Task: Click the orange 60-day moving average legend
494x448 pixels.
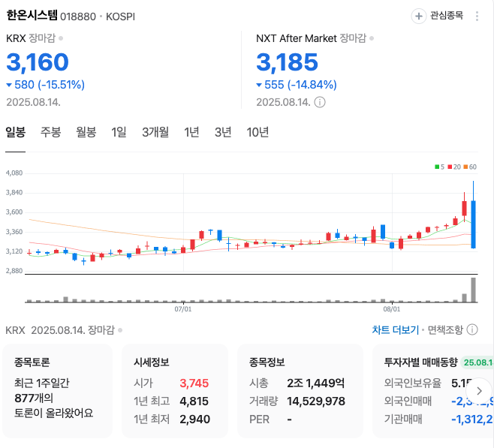Action: pos(470,167)
